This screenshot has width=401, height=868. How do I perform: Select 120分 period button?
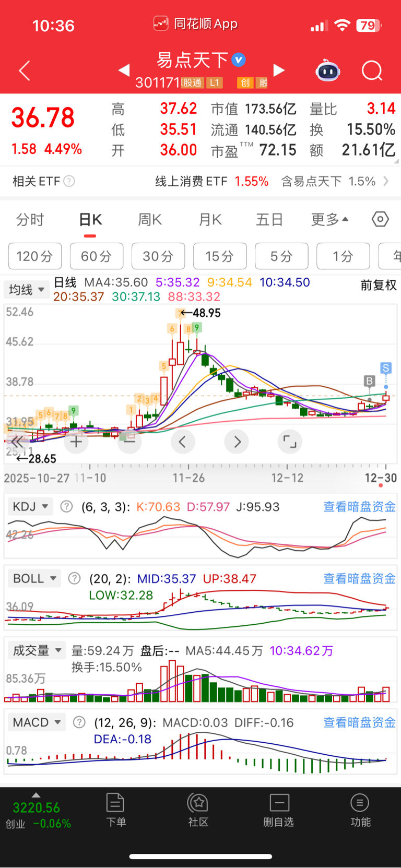(35, 256)
